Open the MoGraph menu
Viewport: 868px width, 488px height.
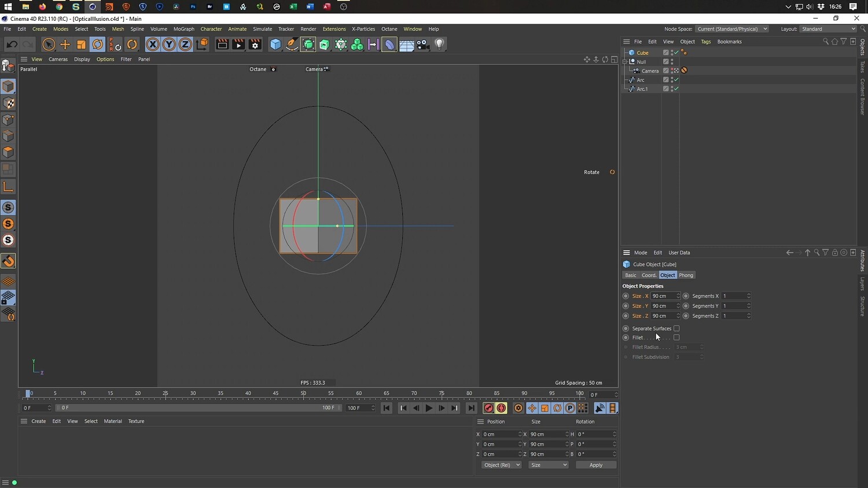[183, 29]
